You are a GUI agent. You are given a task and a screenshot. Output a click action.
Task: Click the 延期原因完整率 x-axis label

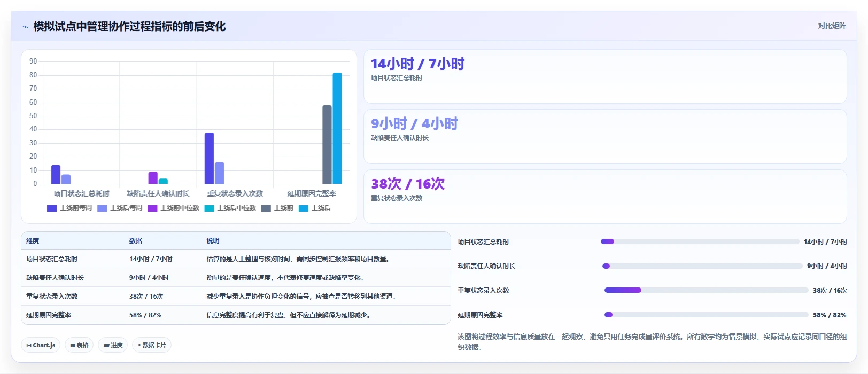pyautogui.click(x=312, y=193)
